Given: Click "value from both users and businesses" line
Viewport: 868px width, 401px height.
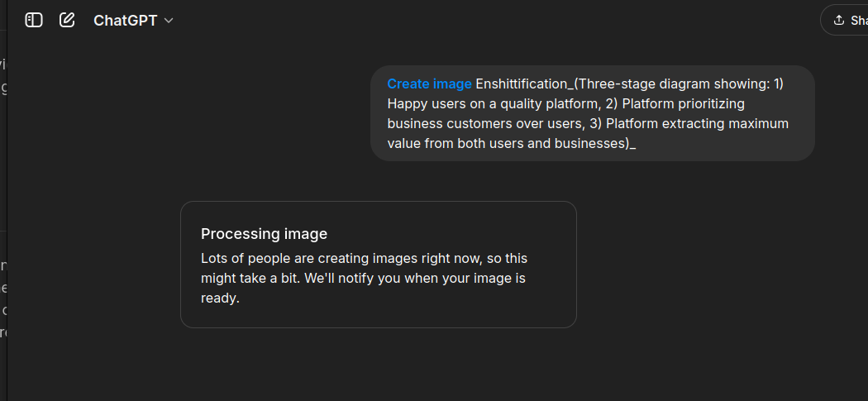Looking at the screenshot, I should [507, 144].
